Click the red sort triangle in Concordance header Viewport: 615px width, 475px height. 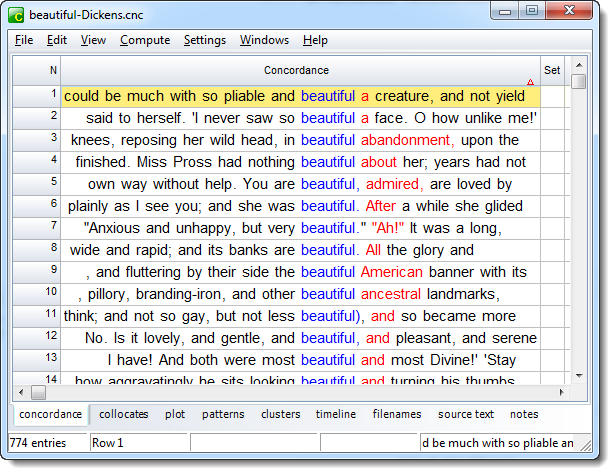point(530,82)
